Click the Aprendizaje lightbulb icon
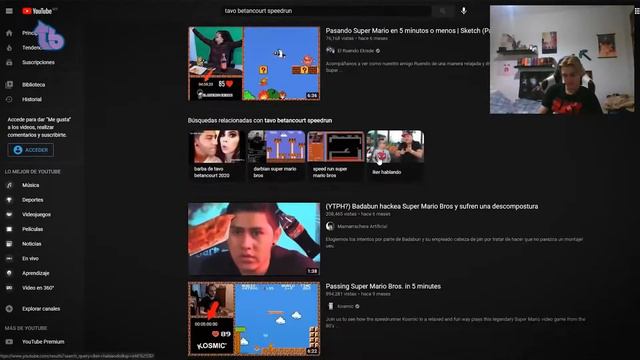This screenshot has width=640, height=360. (x=9, y=273)
